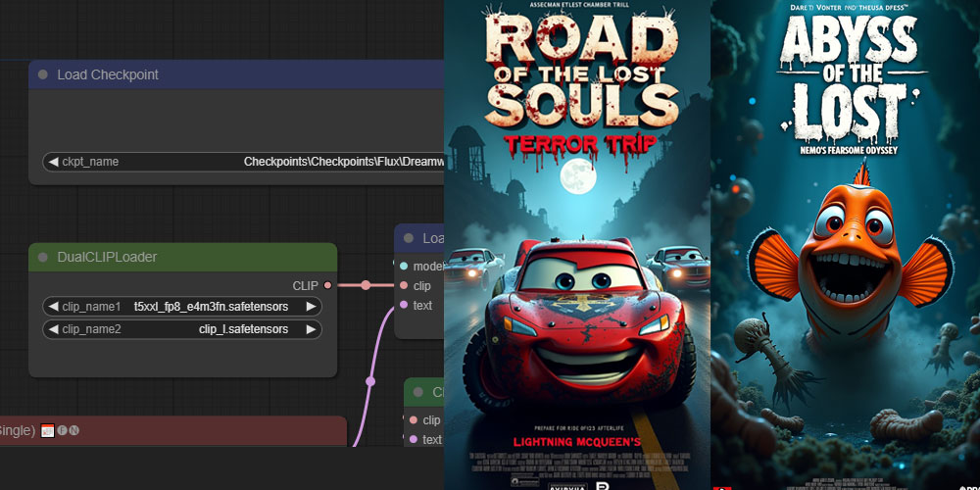
Task: Open the clip_l.safetensors value dropdown
Action: tap(243, 328)
